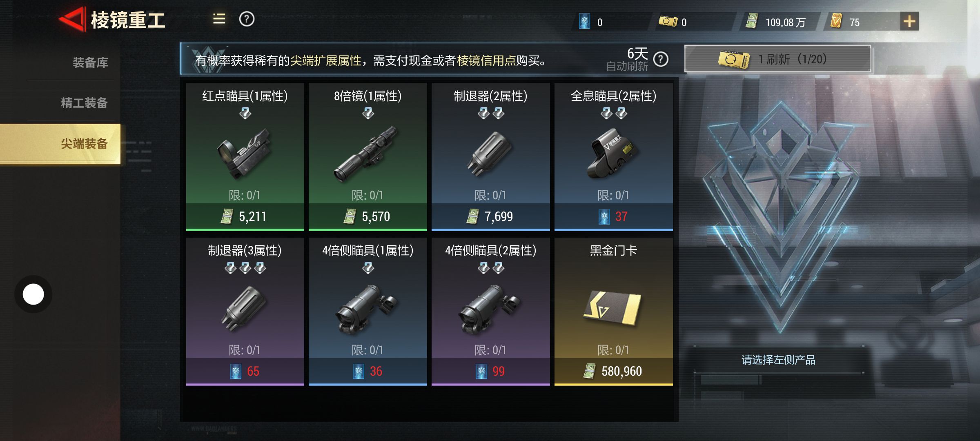The image size is (980, 441).
Task: Tap the plus icon to add gold tickets
Action: click(x=909, y=21)
